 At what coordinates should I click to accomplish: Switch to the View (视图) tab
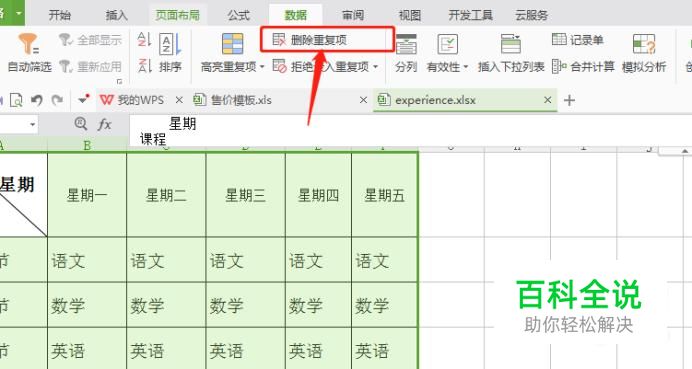point(410,15)
